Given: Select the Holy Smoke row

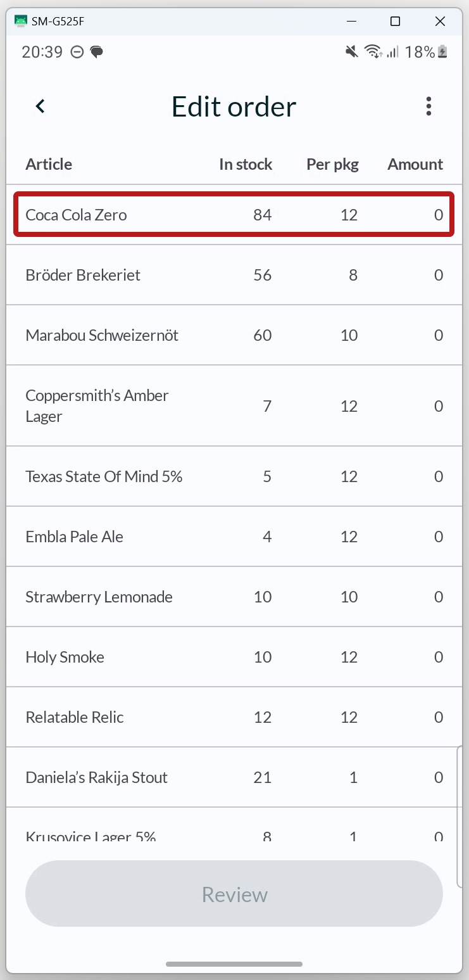Looking at the screenshot, I should point(234,657).
